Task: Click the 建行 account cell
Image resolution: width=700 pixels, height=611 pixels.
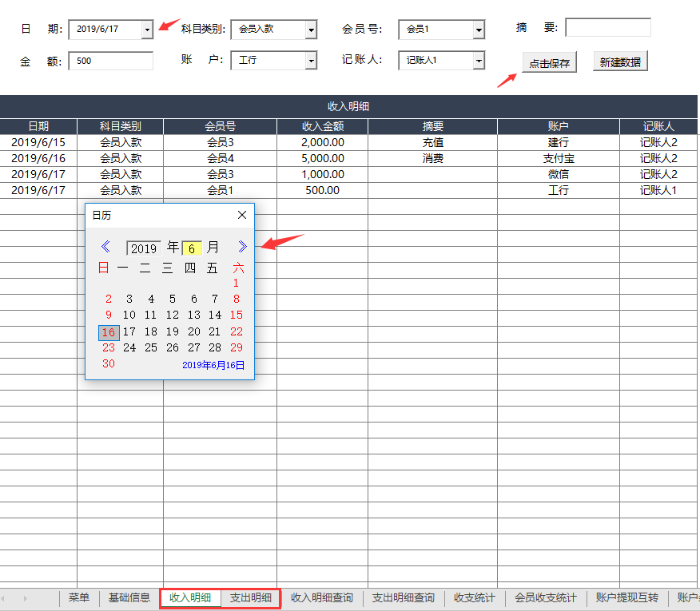Action: [559, 142]
